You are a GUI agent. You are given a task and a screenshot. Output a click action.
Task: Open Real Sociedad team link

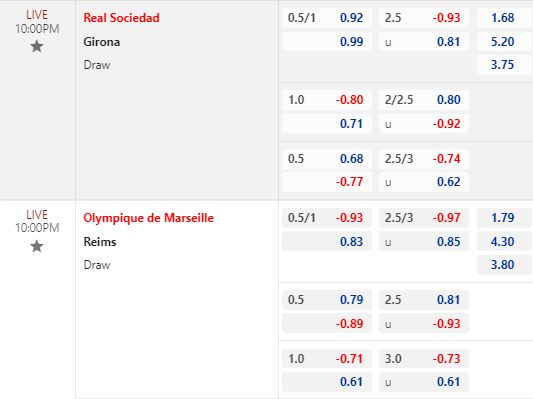(121, 18)
